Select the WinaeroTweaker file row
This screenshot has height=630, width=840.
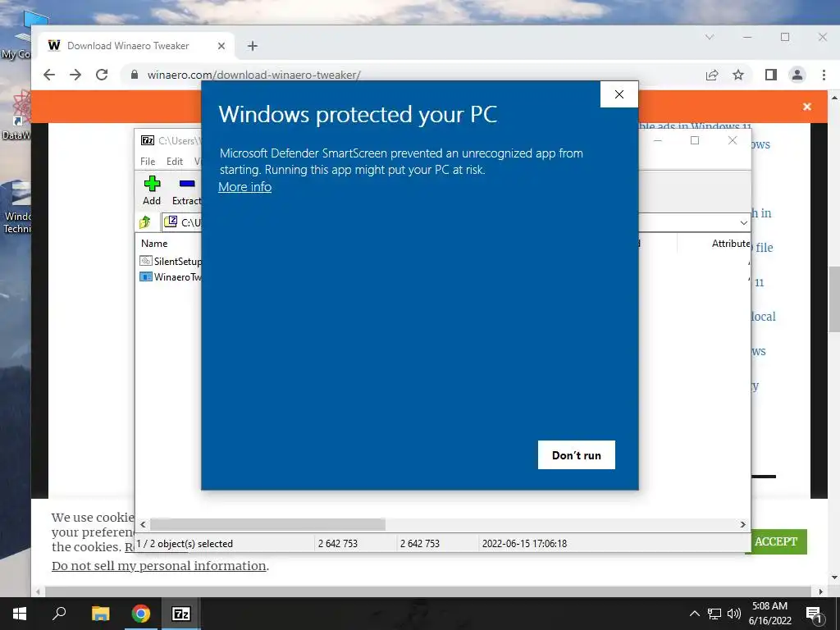[171, 277]
